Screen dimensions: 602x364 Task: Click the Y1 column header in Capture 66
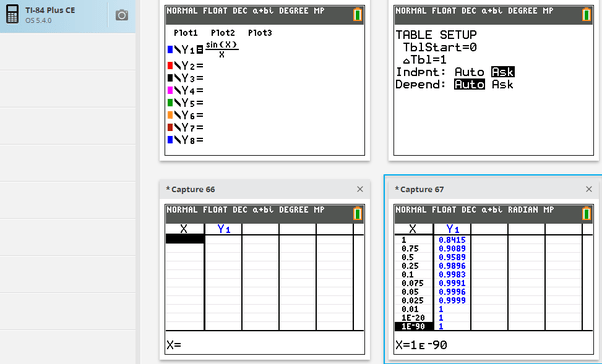(223, 229)
